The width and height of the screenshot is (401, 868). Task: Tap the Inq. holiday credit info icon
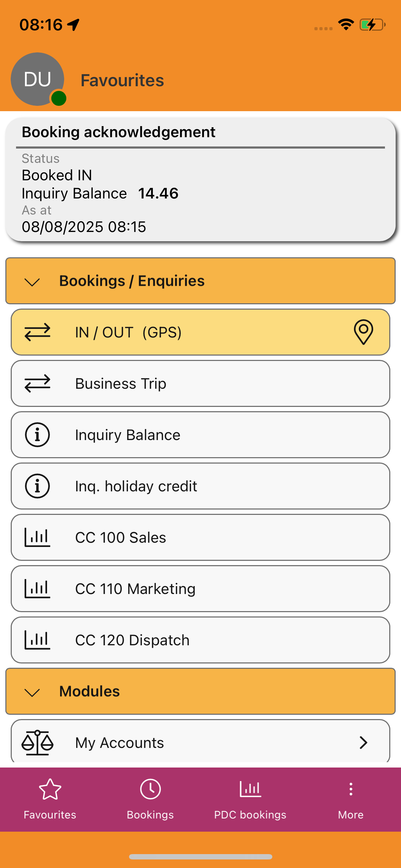[37, 486]
